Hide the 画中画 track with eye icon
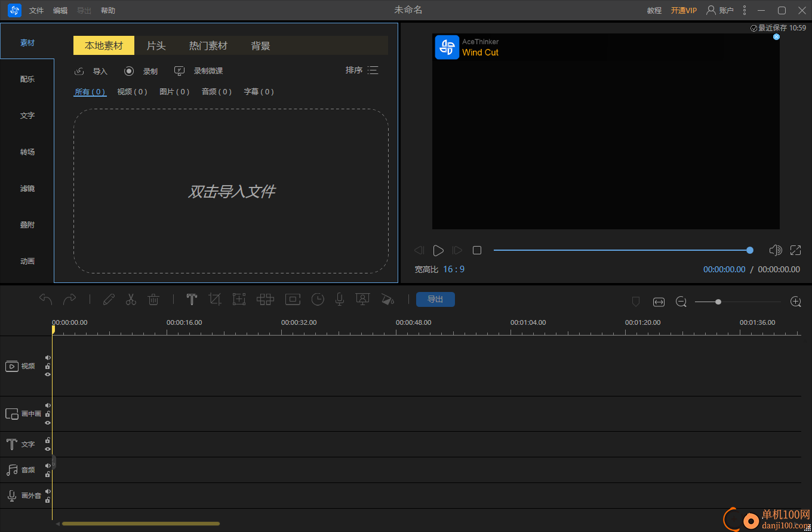The height and width of the screenshot is (532, 812). 48,422
